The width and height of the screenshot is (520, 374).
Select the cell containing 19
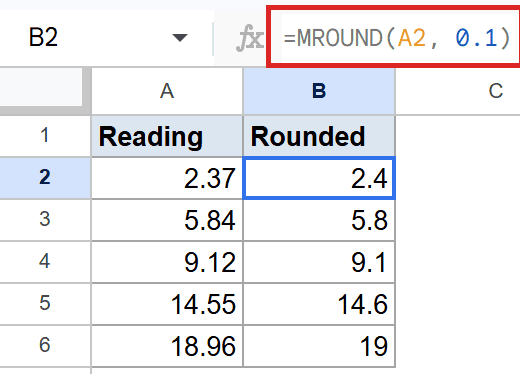(x=319, y=346)
